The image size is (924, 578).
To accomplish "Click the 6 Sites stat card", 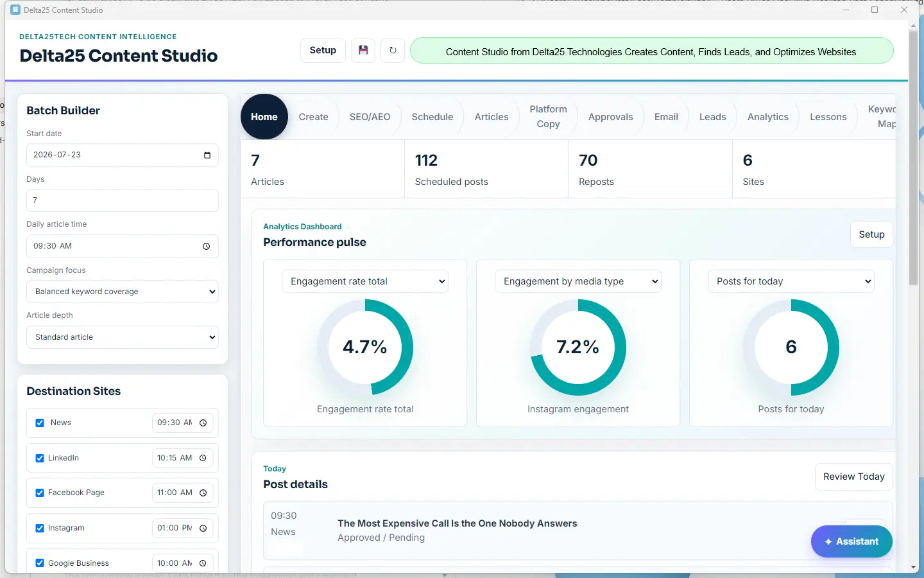I will tap(814, 170).
